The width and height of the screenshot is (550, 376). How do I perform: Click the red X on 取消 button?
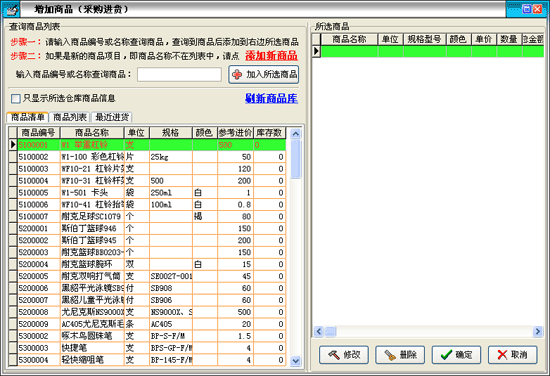(x=502, y=355)
